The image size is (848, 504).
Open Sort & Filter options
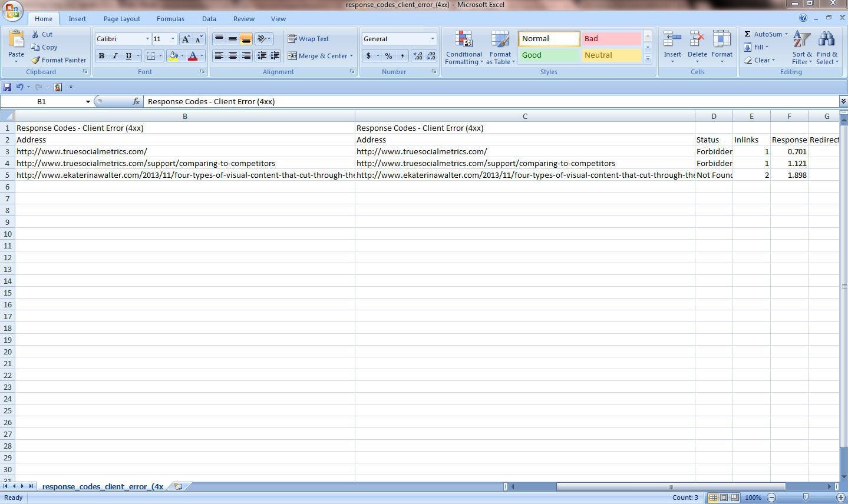[x=802, y=48]
